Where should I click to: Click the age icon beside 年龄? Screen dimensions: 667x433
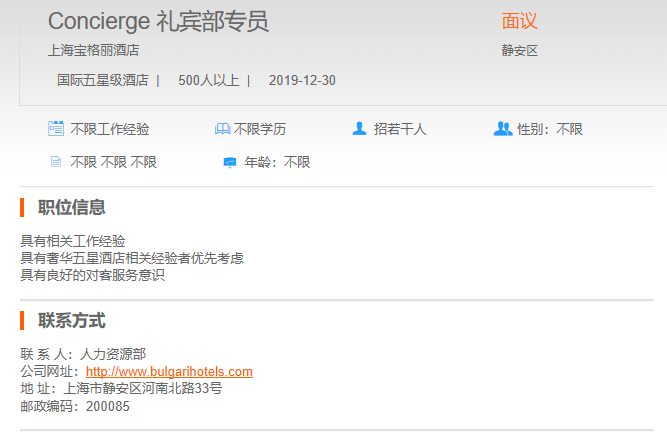(x=229, y=162)
